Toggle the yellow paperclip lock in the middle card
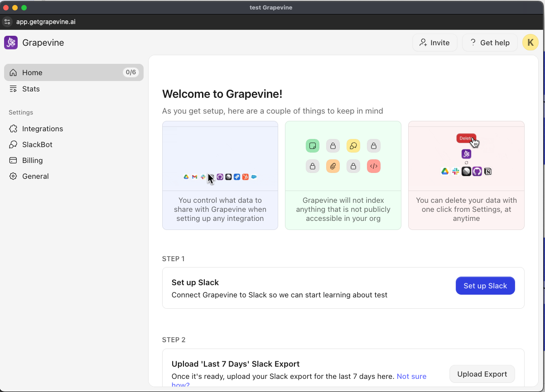545x392 pixels. pyautogui.click(x=333, y=166)
